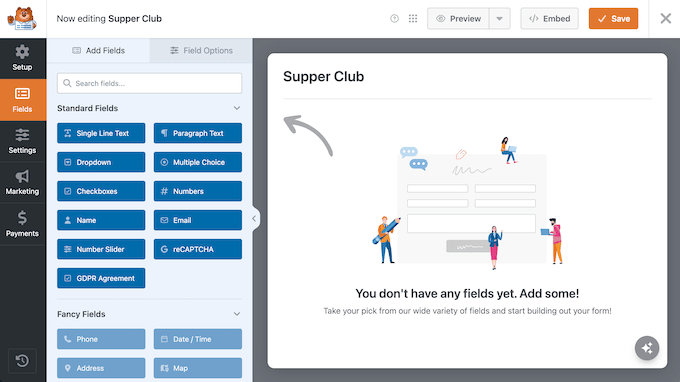Select the Fields sidebar section
This screenshot has width=680, height=382.
point(23,100)
